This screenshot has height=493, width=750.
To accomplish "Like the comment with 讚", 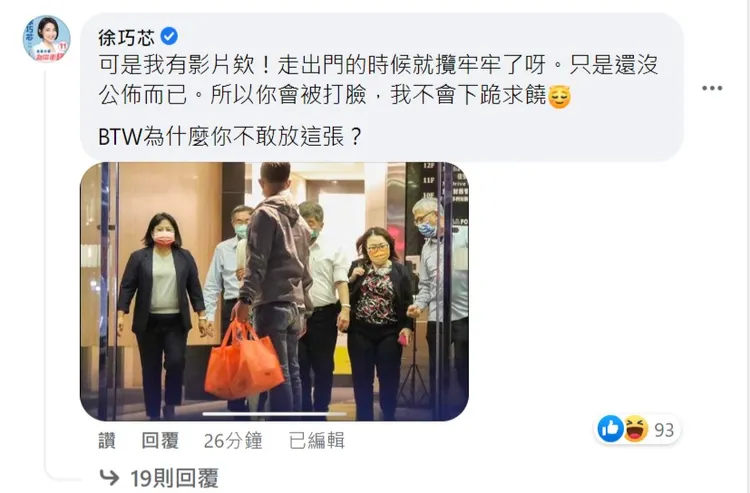I will tap(107, 441).
